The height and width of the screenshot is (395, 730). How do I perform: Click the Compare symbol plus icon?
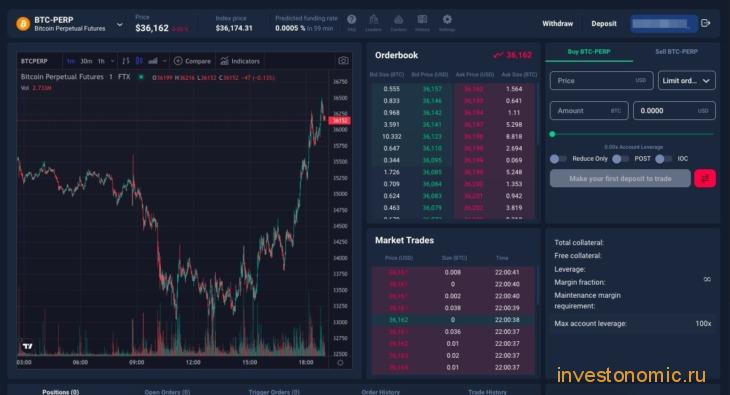pos(178,61)
